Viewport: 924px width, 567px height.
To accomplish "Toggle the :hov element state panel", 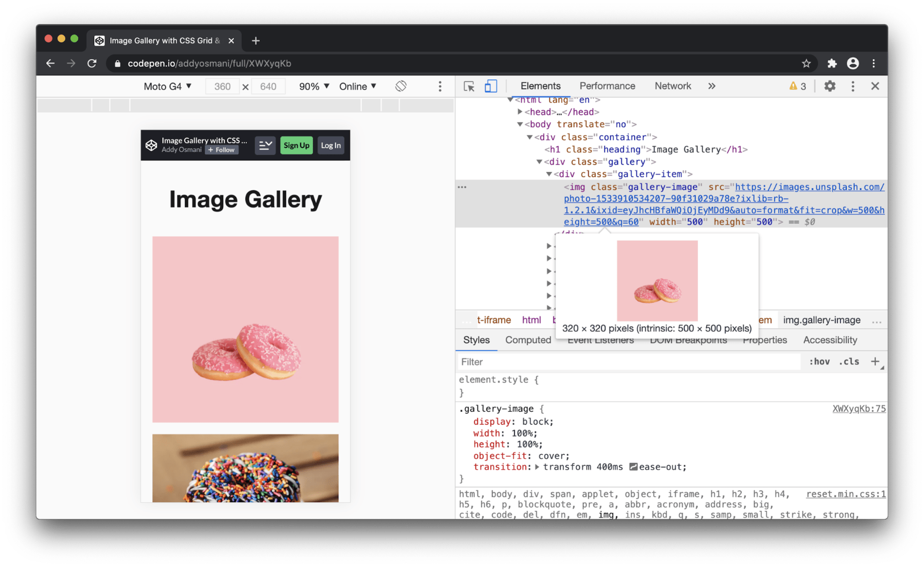I will tap(819, 362).
